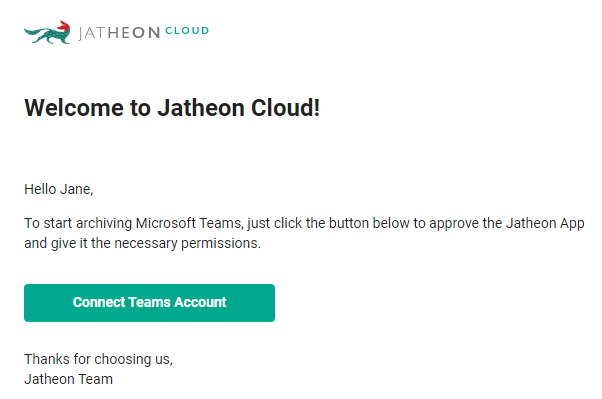Click the Jatheon App text in paragraph
Image resolution: width=602 pixels, height=399 pixels.
tap(545, 224)
